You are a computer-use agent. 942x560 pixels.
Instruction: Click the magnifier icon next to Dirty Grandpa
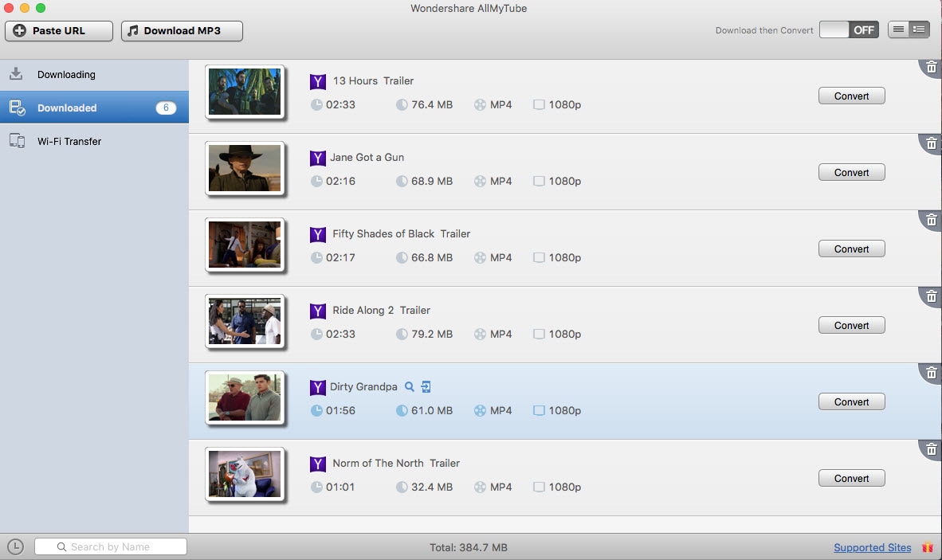click(x=409, y=386)
